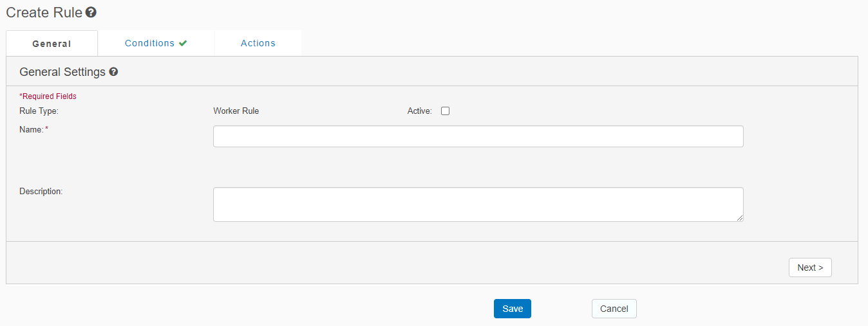This screenshot has width=868, height=326.
Task: Click the Description: field label
Action: pos(41,191)
